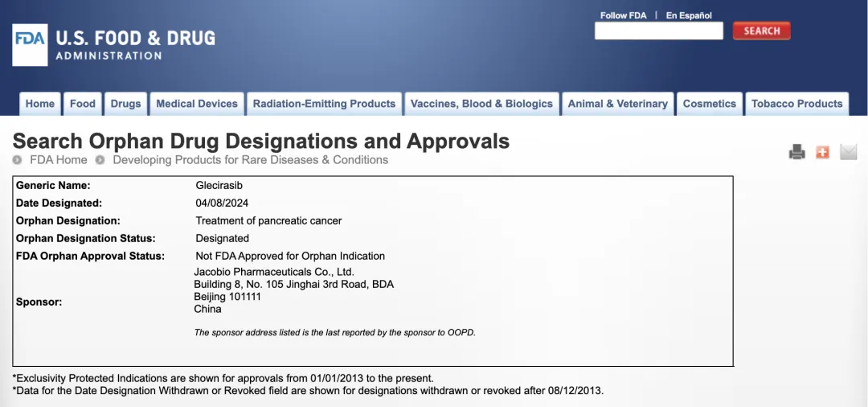This screenshot has height=407, width=868.
Task: Go to the Home tab
Action: pyautogui.click(x=40, y=104)
